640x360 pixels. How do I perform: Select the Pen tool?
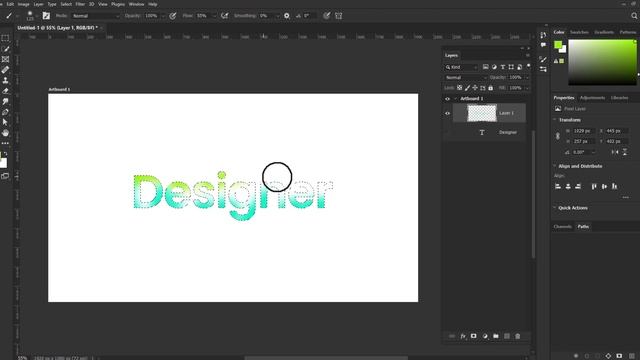5,112
